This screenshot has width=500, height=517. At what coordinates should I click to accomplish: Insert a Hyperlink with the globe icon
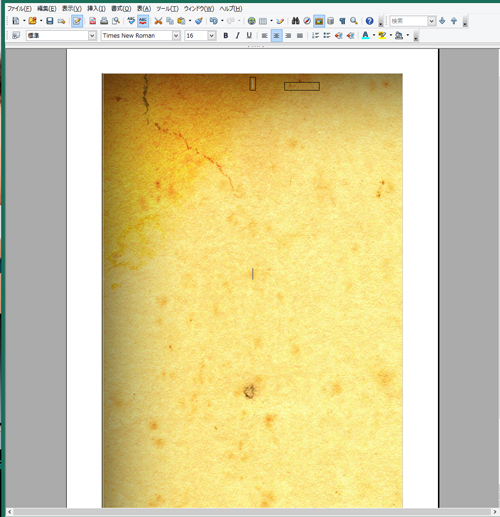click(x=252, y=21)
